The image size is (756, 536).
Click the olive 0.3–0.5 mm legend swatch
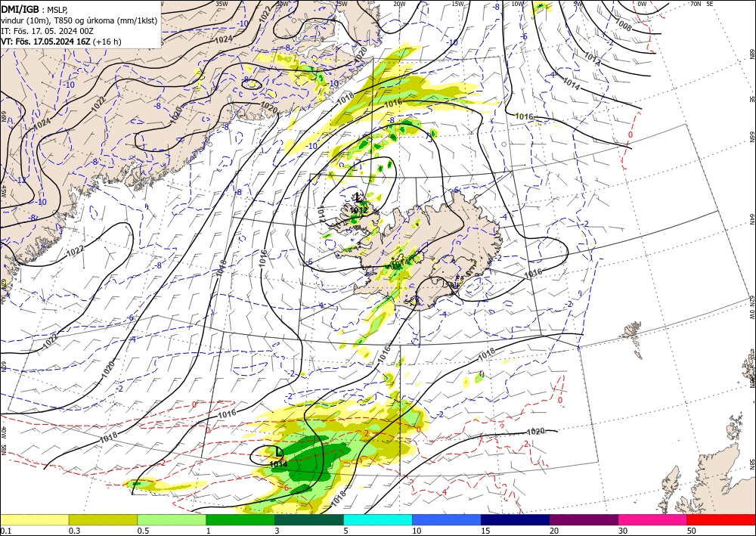pos(103,519)
